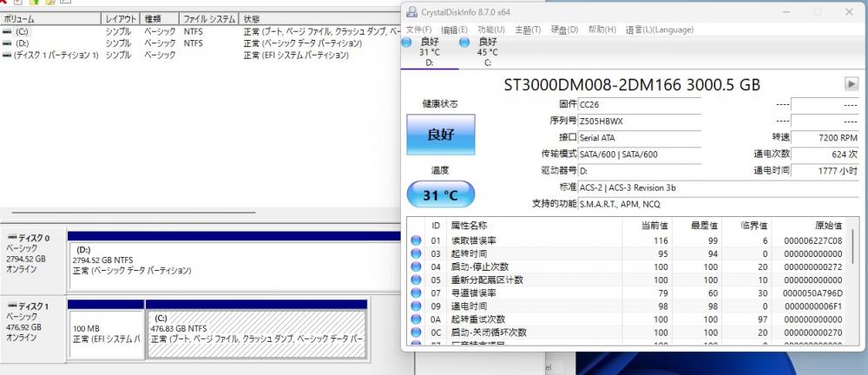Open the 硬盘(D) menu
This screenshot has height=375, width=868.
point(565,30)
